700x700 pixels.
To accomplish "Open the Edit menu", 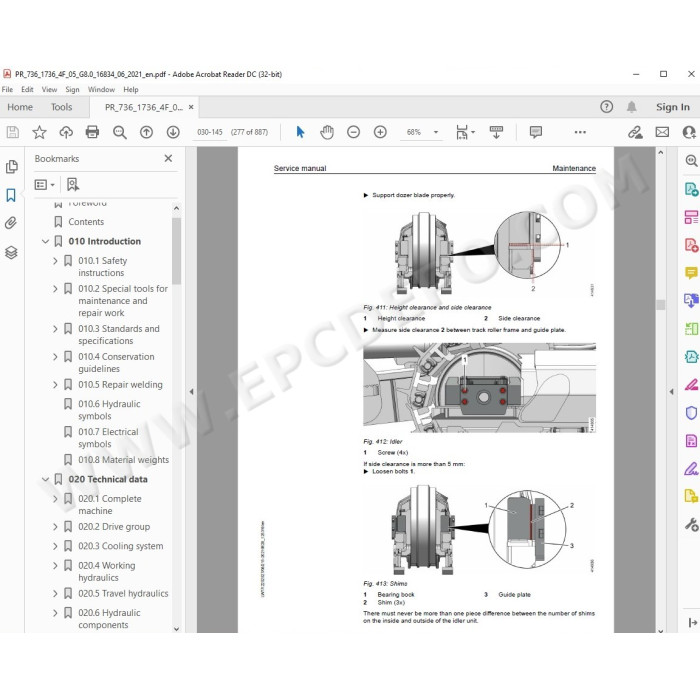I will pos(27,89).
